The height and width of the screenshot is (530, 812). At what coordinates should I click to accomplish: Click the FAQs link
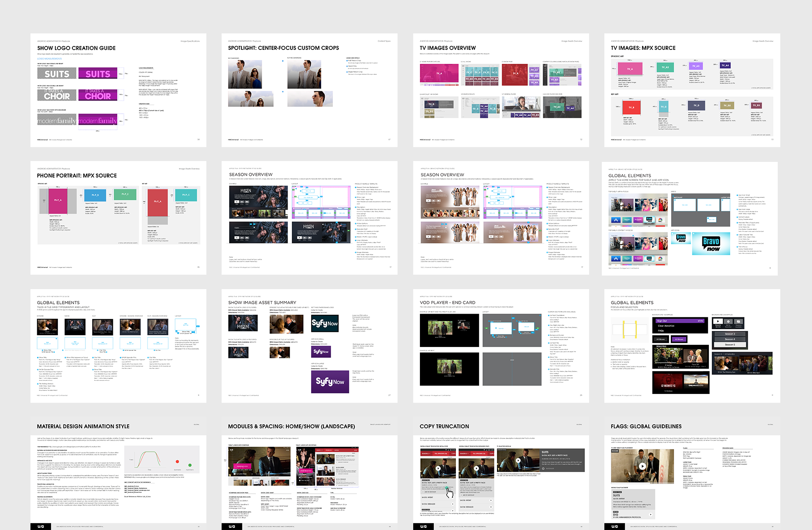click(x=661, y=331)
